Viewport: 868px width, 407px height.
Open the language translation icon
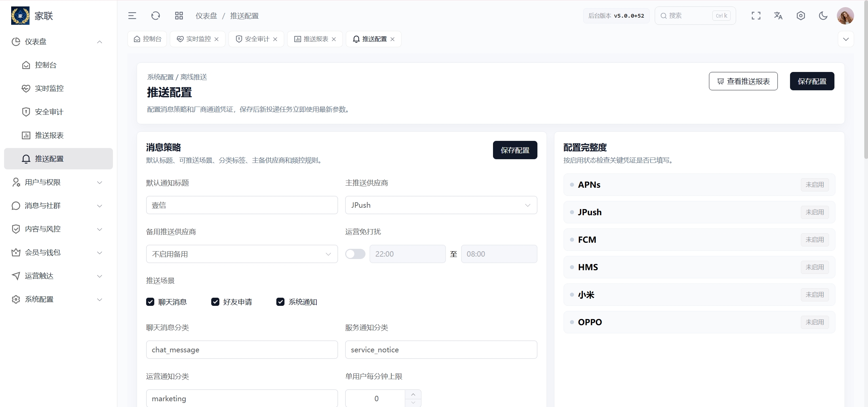(778, 16)
